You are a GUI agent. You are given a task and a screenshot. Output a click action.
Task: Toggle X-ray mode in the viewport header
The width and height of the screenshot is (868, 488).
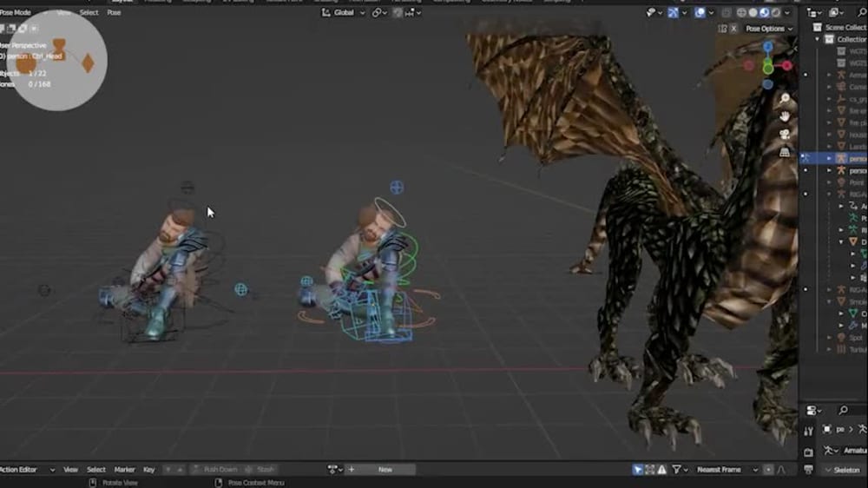[727, 12]
